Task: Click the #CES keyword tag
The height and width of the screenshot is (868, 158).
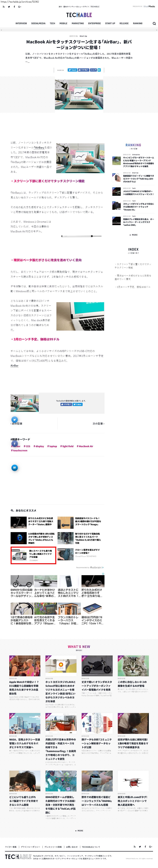Action: [27, 446]
